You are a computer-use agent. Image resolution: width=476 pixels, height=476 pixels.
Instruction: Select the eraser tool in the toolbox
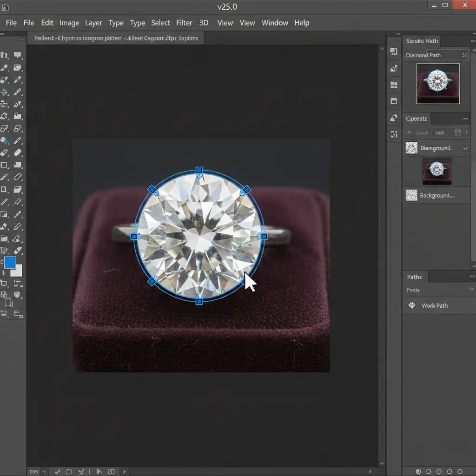point(18,152)
